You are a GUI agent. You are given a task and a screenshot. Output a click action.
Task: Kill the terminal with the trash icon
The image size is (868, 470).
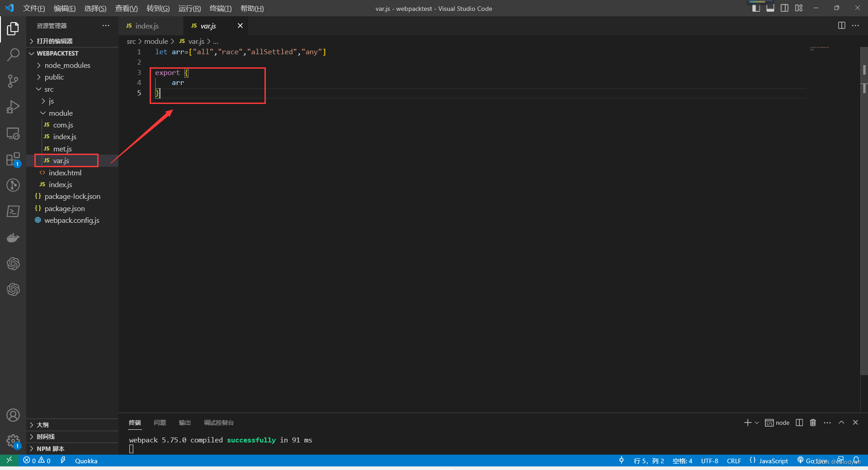[x=812, y=423]
